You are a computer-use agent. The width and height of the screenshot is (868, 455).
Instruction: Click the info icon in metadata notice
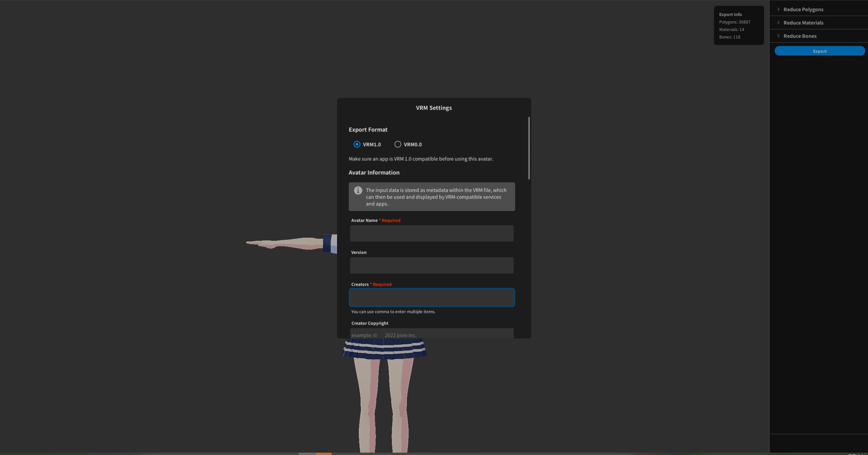point(358,190)
